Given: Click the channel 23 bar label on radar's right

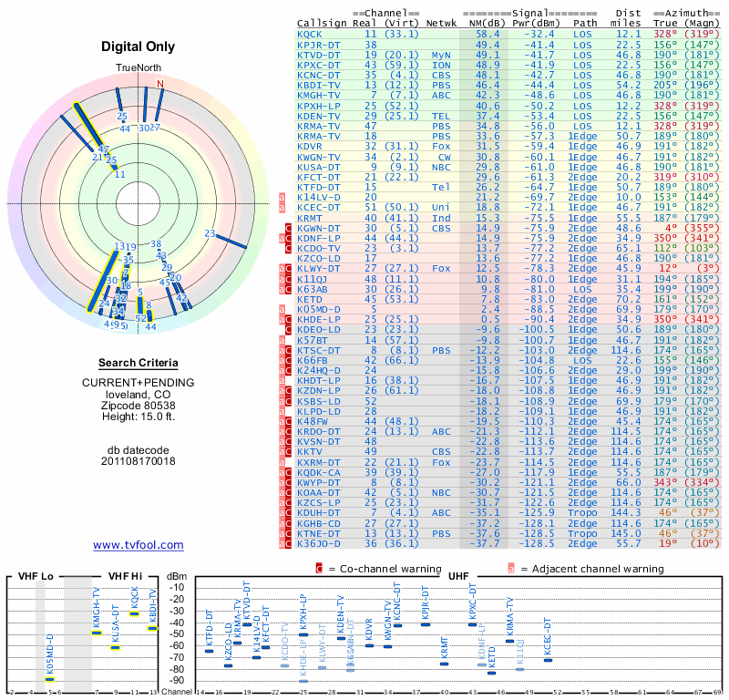Looking at the screenshot, I should pos(210,233).
